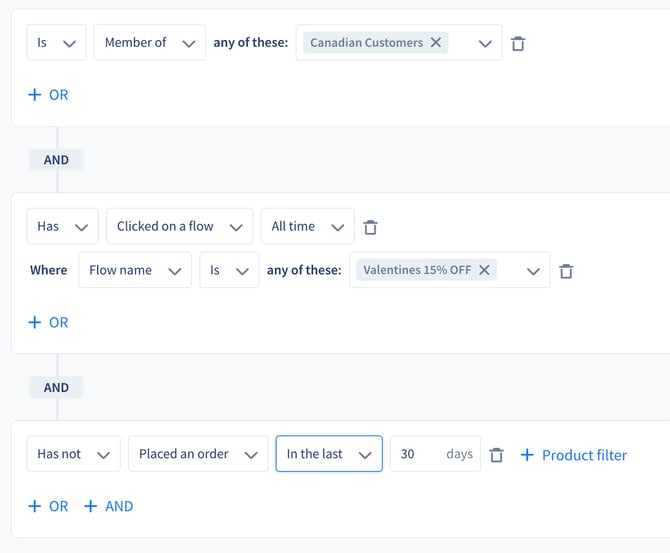Click the 30 days input field
This screenshot has width=670, height=553.
click(x=435, y=454)
